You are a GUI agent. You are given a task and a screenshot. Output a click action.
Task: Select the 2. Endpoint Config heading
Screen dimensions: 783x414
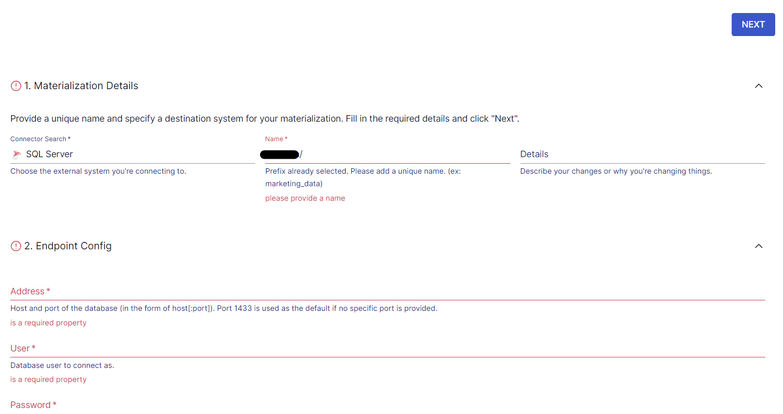[68, 246]
